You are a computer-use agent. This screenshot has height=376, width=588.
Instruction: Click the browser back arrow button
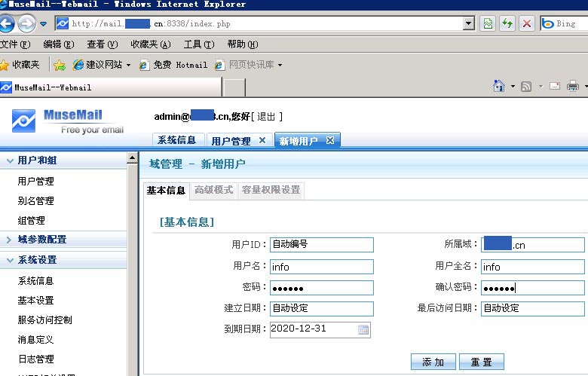[x=7, y=24]
